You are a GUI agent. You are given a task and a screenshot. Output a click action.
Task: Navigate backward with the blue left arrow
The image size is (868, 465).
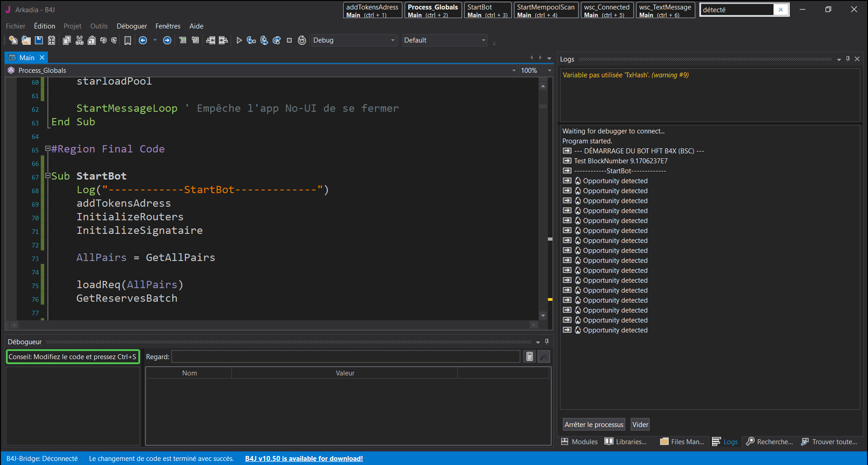(143, 40)
